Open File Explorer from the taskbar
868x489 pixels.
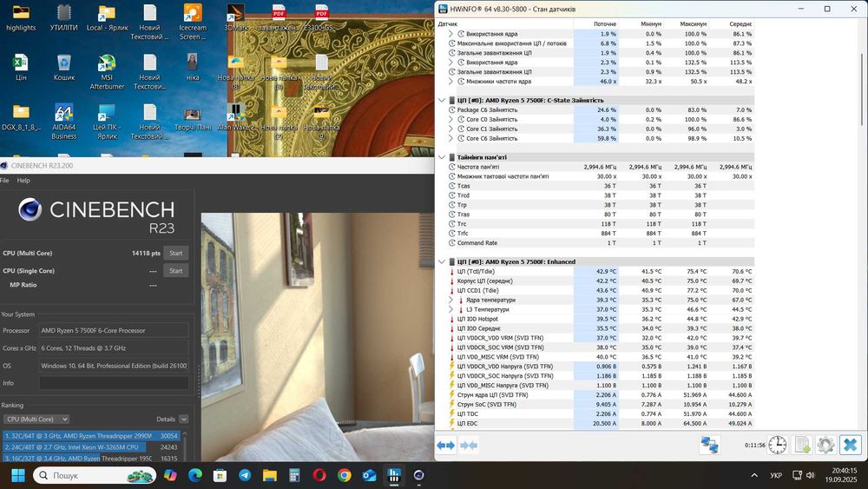pyautogui.click(x=270, y=475)
